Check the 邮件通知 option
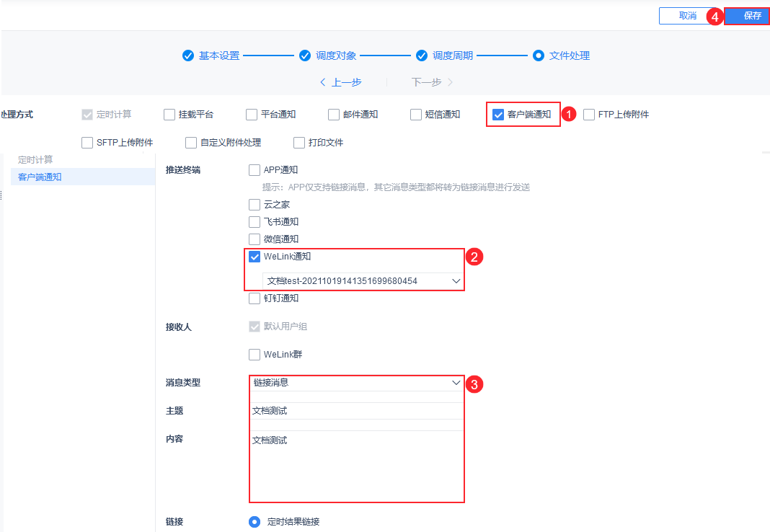This screenshot has width=770, height=532. pos(334,115)
